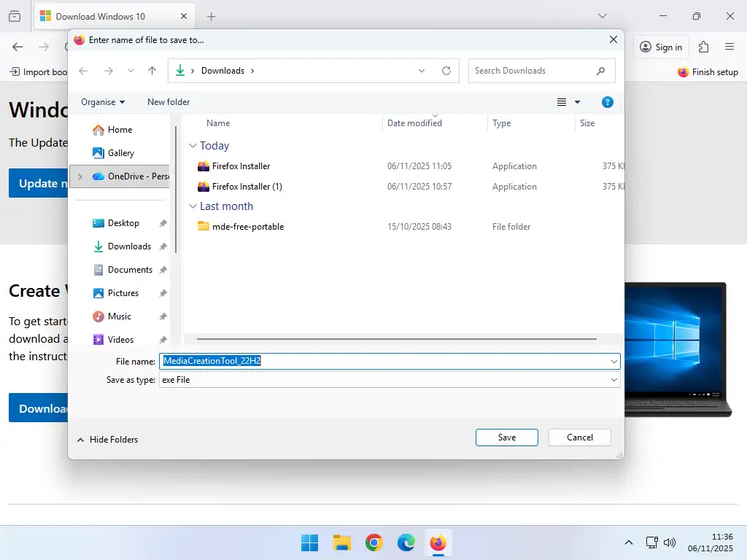The width and height of the screenshot is (747, 560).
Task: Open the Organise menu
Action: [102, 101]
